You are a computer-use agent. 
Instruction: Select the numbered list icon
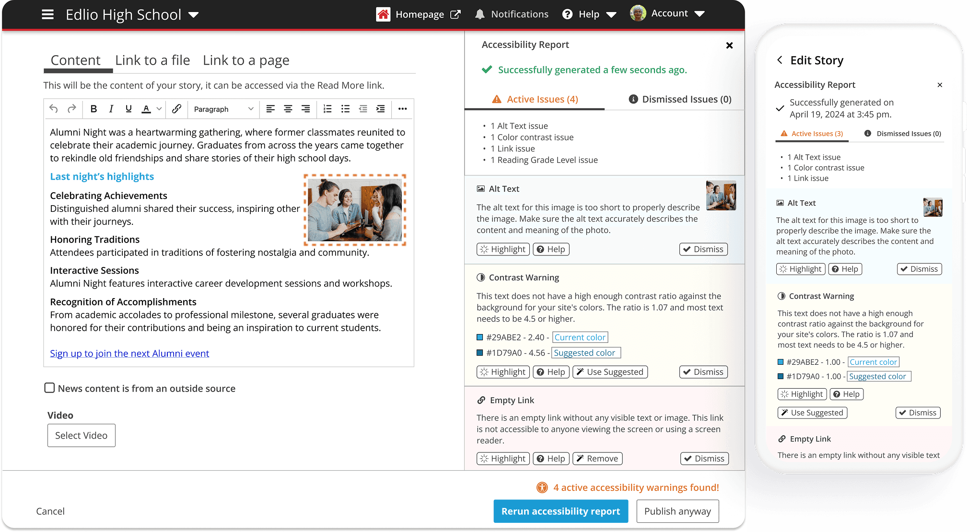pyautogui.click(x=327, y=109)
